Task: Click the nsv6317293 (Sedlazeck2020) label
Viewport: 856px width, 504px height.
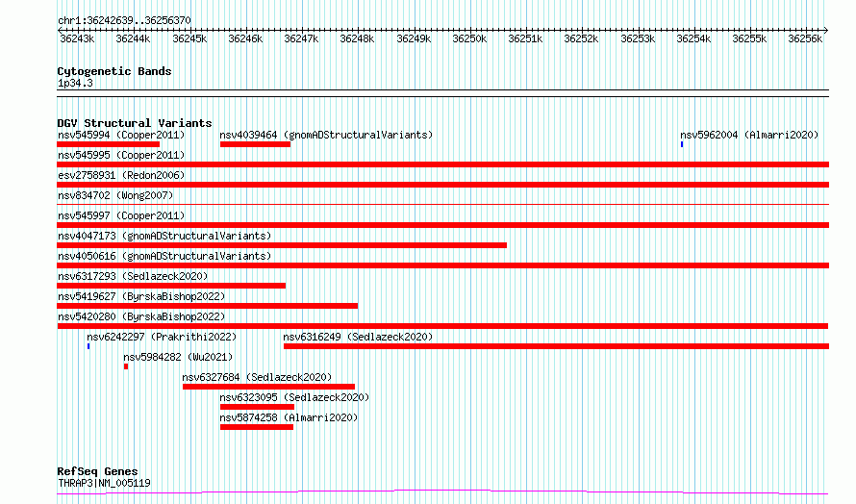Action: 133,276
